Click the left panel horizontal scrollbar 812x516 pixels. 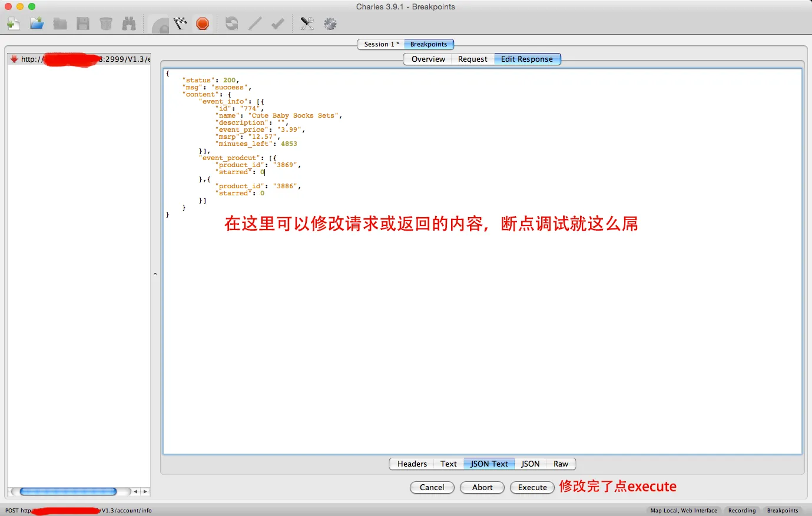tap(68, 491)
